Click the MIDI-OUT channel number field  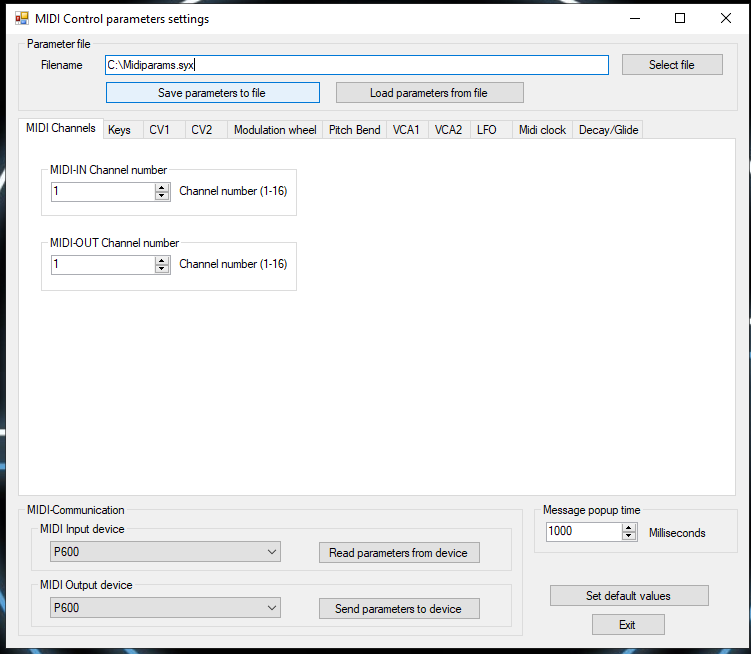click(103, 264)
